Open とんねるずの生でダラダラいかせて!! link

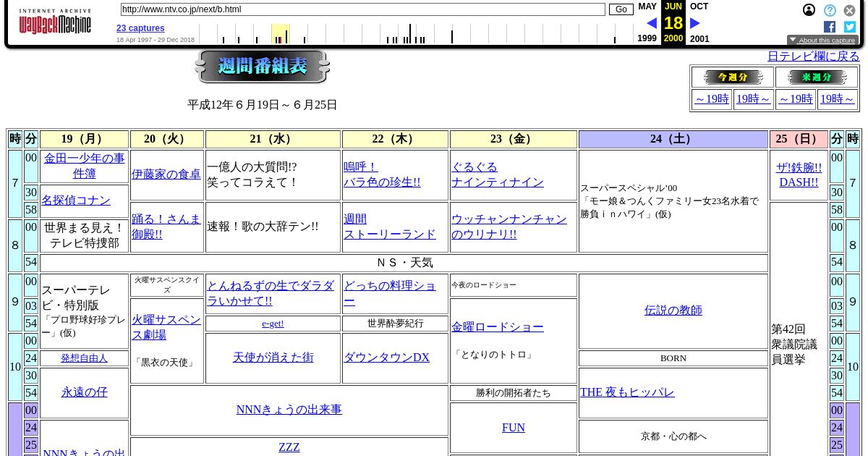pyautogui.click(x=271, y=293)
